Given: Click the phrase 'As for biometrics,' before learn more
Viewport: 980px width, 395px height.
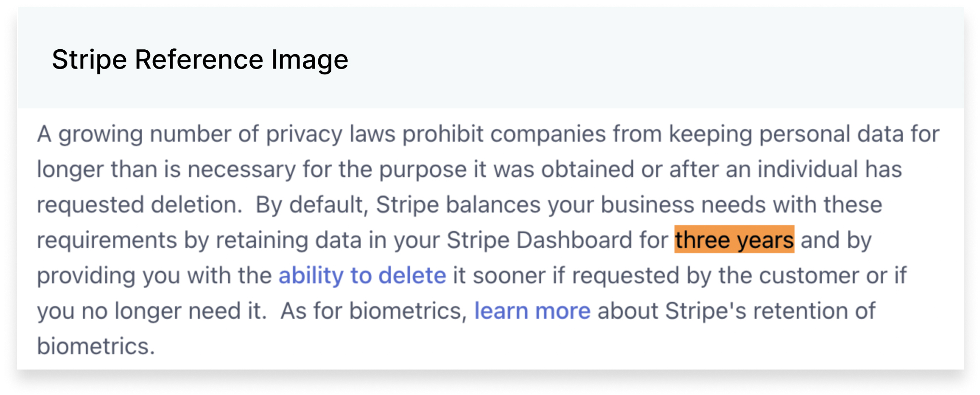Looking at the screenshot, I should click(374, 311).
